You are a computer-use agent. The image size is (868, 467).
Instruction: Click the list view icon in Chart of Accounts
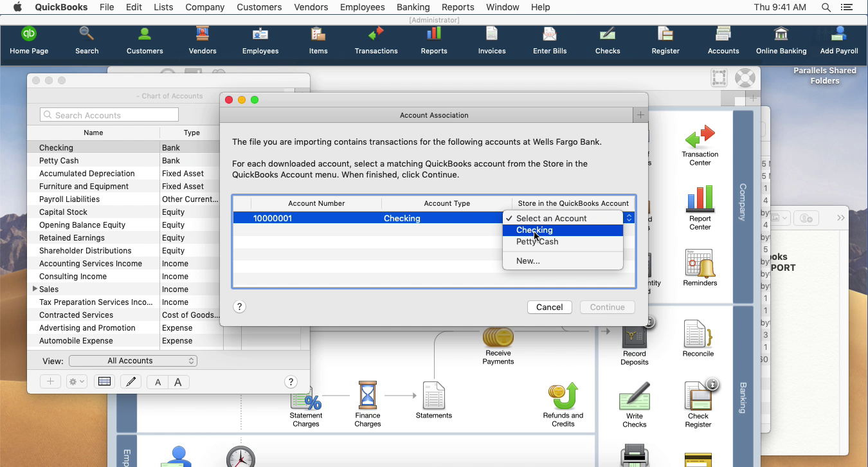[104, 382]
